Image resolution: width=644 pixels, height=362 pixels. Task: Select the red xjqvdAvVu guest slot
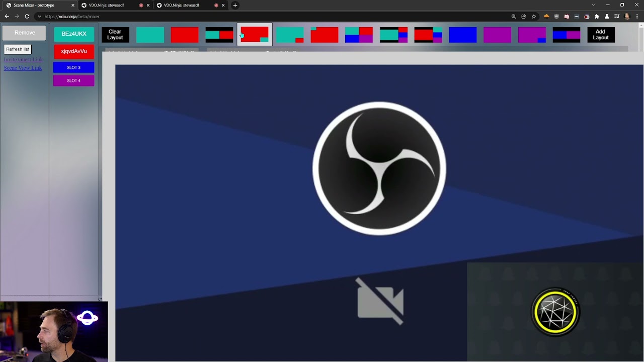coord(74,51)
